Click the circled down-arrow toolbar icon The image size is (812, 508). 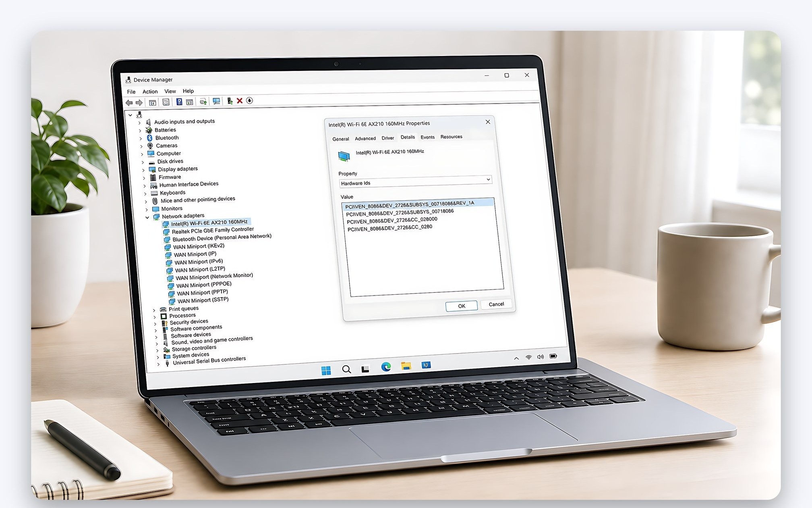point(250,100)
